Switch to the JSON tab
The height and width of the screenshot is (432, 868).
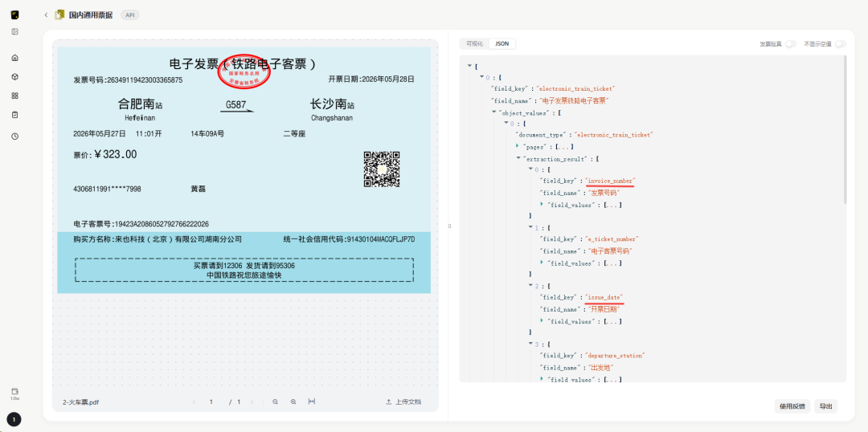coord(502,43)
